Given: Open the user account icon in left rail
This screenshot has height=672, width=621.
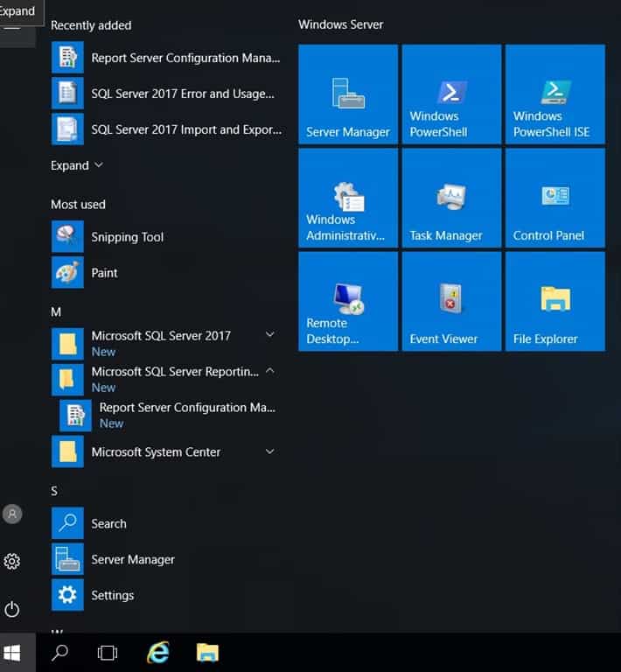Looking at the screenshot, I should [12, 514].
